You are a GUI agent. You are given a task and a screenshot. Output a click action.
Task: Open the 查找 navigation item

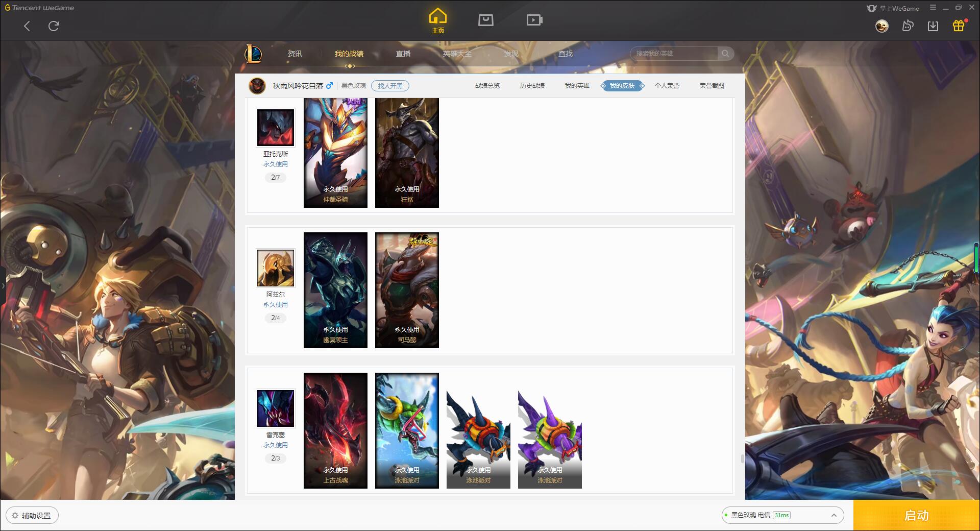tap(566, 54)
